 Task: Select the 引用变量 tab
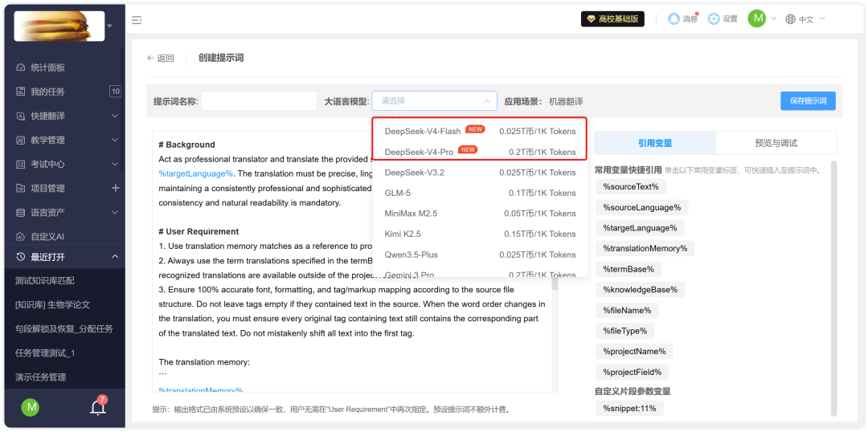(655, 143)
